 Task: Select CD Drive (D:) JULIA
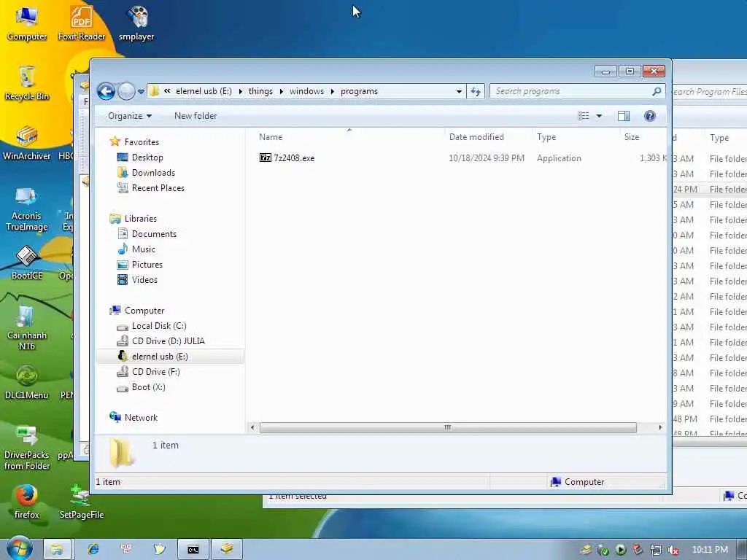pos(168,341)
